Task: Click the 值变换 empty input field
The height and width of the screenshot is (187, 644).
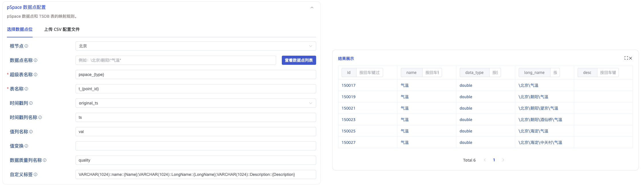Action: [196, 146]
